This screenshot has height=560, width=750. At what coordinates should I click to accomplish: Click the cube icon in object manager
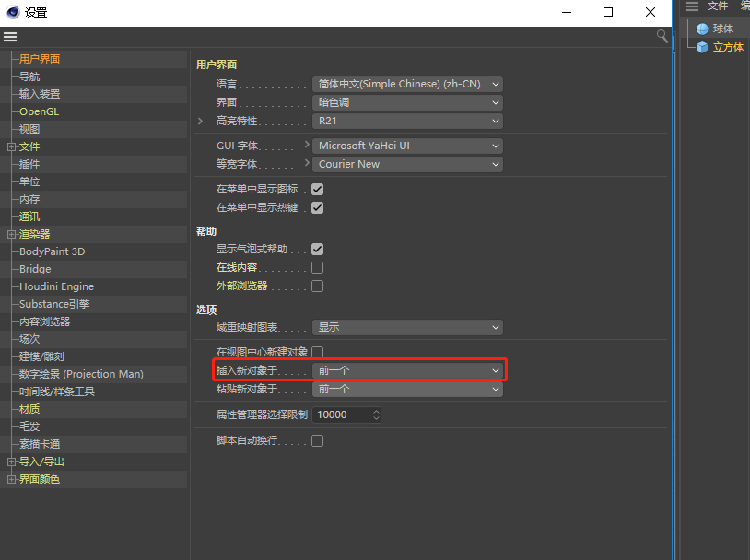(x=702, y=47)
